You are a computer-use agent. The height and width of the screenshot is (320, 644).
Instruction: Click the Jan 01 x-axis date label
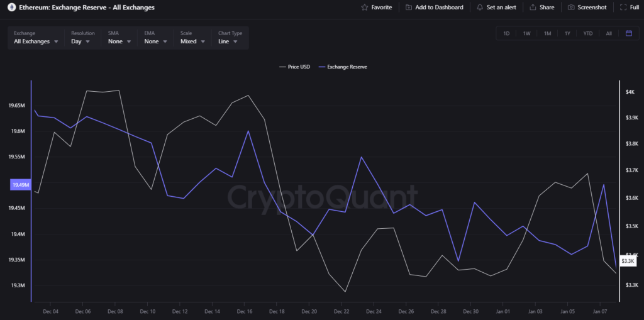(503, 311)
